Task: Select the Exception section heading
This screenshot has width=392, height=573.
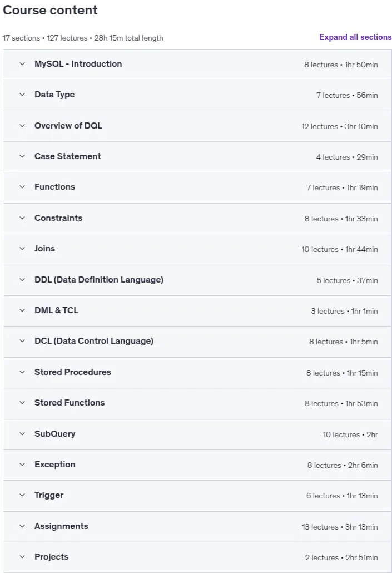Action: point(55,465)
